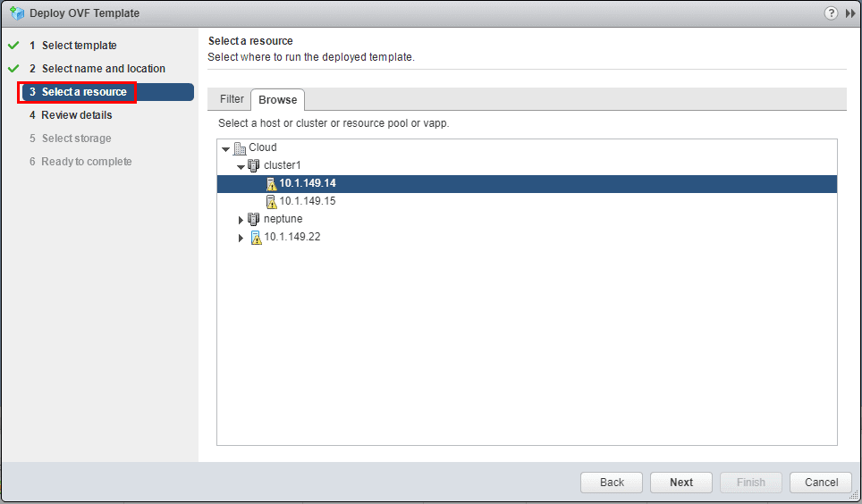Viewport: 862px width, 504px height.
Task: Collapse the cluster1 tree node
Action: pyautogui.click(x=241, y=166)
